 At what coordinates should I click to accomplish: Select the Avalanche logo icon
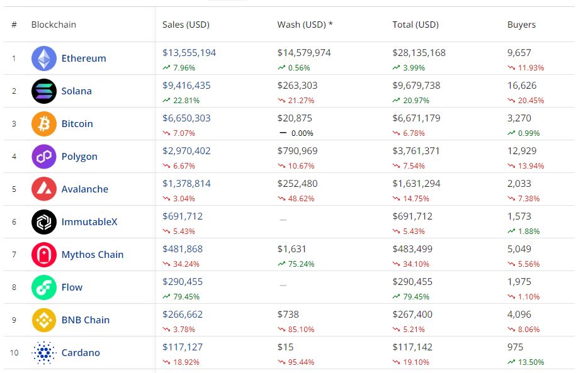(43, 189)
